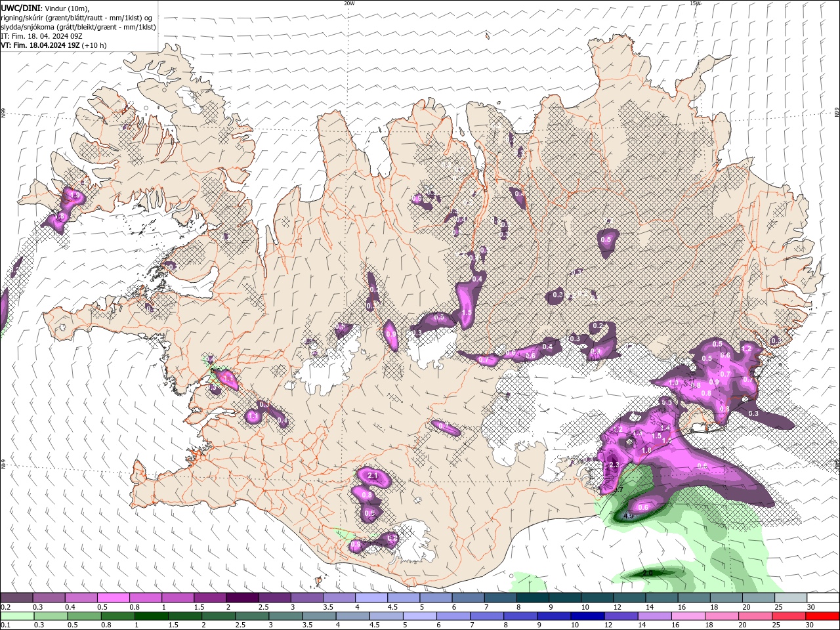Click the darkest purple top-row swatch between 2 and 2.5

[242, 598]
